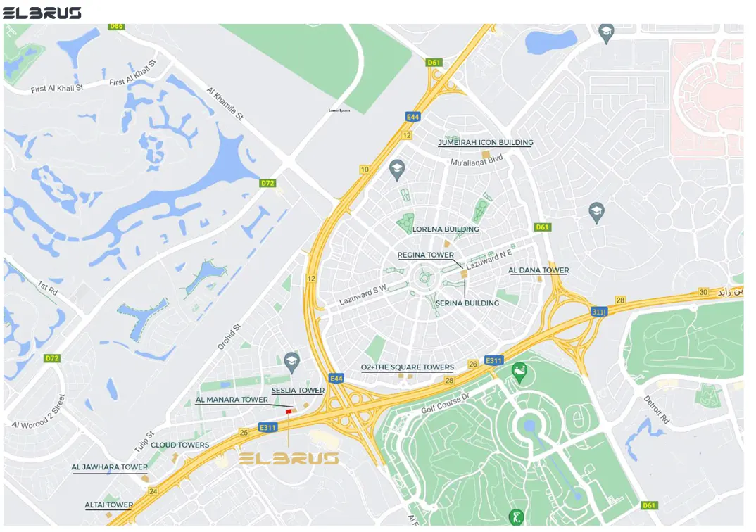Select the school marker above Seslia Tower
The image size is (756, 532).
[291, 362]
